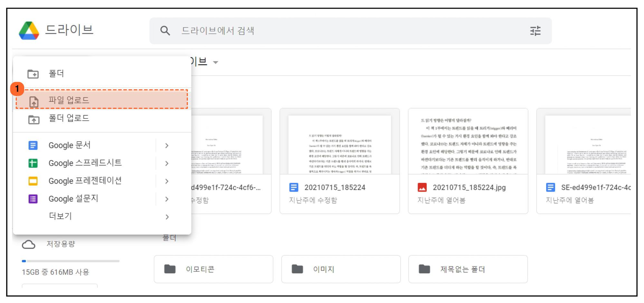The width and height of the screenshot is (644, 303).
Task: Open the 제목없는 폴더 folder
Action: 468,269
